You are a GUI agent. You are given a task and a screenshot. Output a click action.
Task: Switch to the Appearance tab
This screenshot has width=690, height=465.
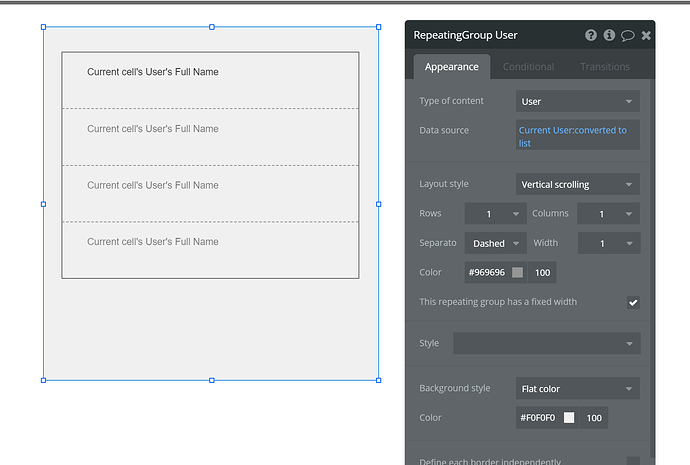point(451,67)
